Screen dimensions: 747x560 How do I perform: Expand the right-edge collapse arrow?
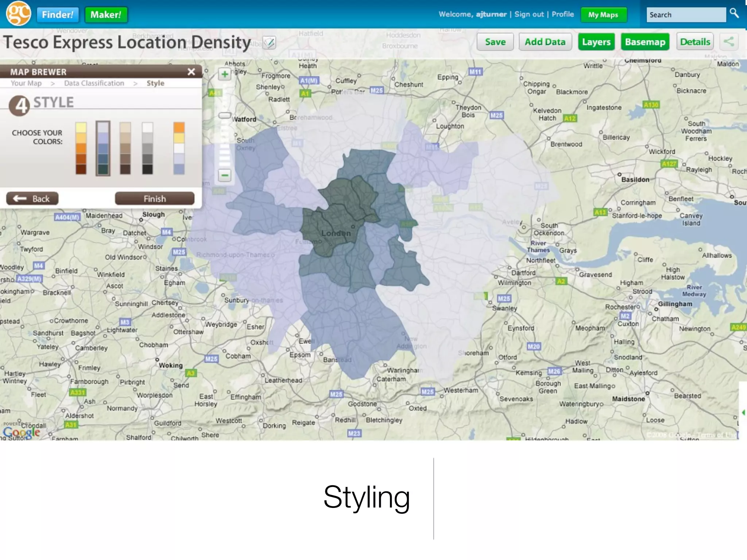(743, 412)
